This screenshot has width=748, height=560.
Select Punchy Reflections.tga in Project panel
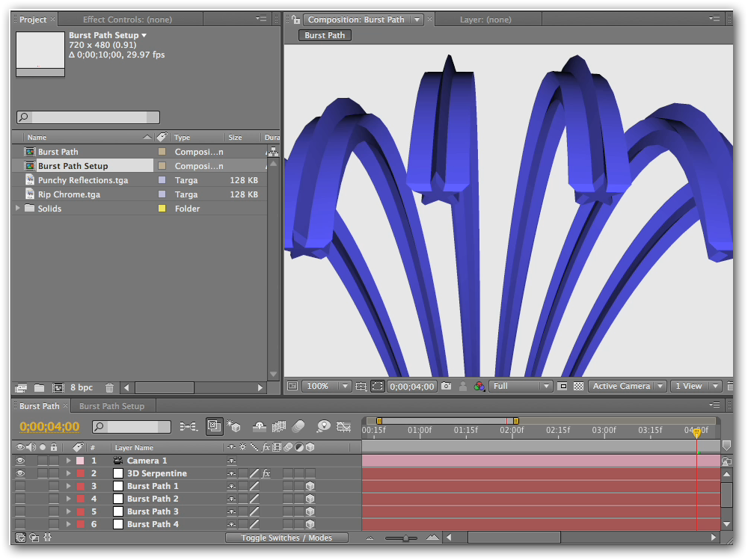pyautogui.click(x=83, y=180)
